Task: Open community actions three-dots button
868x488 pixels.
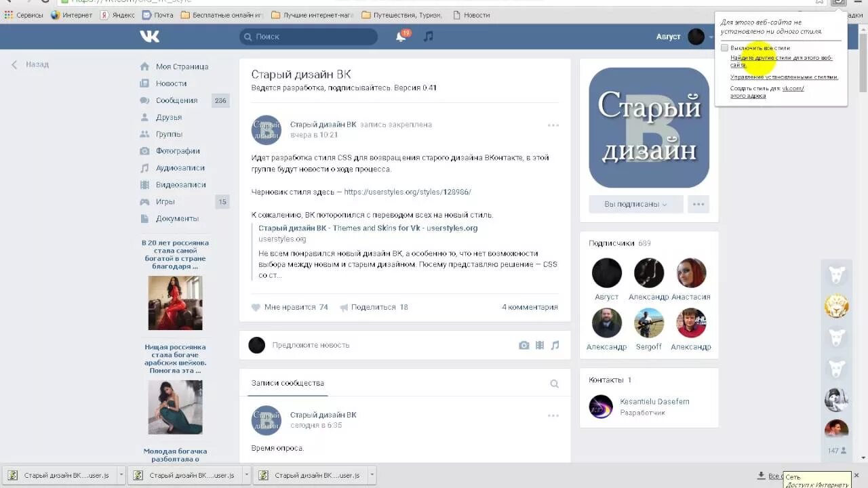Action: click(x=698, y=204)
